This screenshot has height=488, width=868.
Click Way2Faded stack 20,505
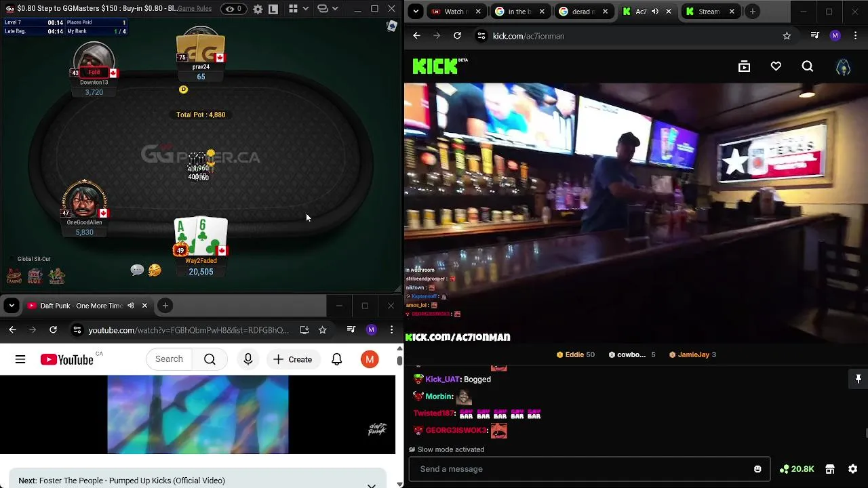[201, 272]
